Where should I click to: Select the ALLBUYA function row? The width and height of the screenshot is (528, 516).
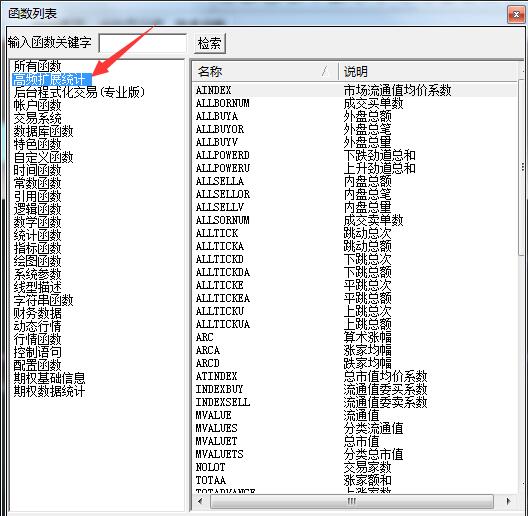(355, 116)
